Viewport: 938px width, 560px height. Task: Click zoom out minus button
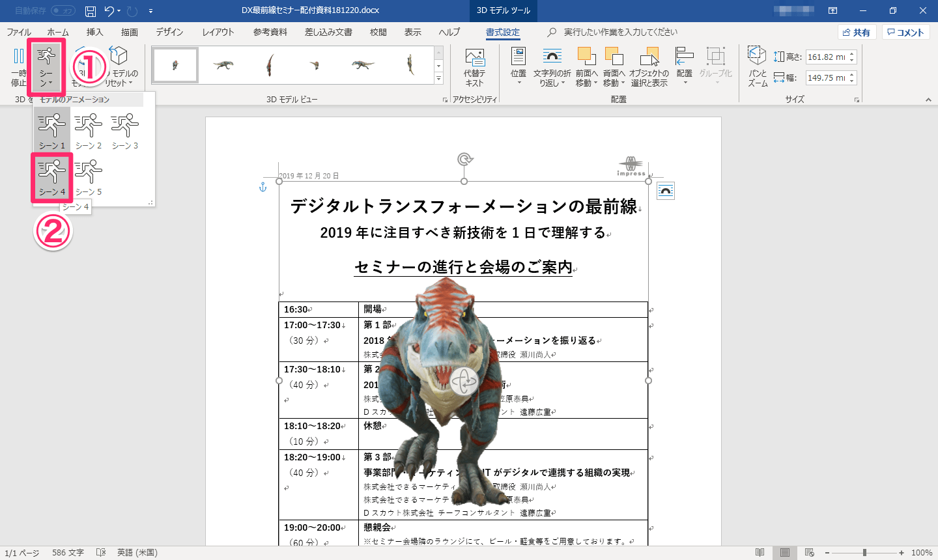[x=827, y=553]
